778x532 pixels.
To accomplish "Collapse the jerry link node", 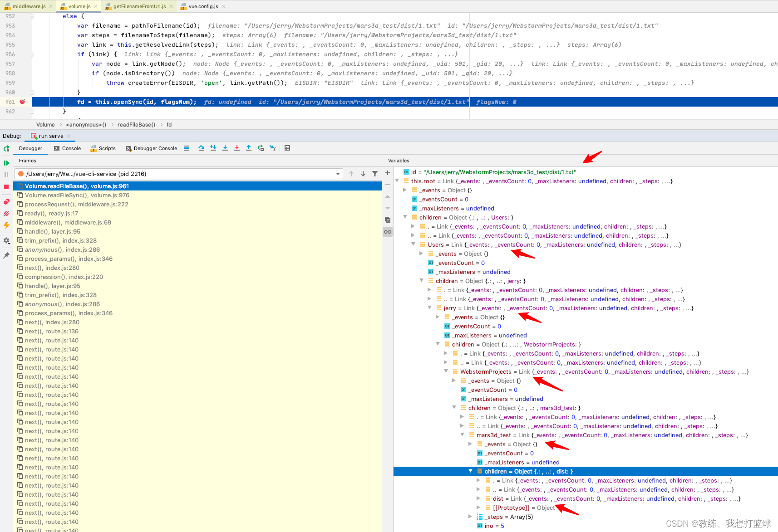I will coord(430,308).
